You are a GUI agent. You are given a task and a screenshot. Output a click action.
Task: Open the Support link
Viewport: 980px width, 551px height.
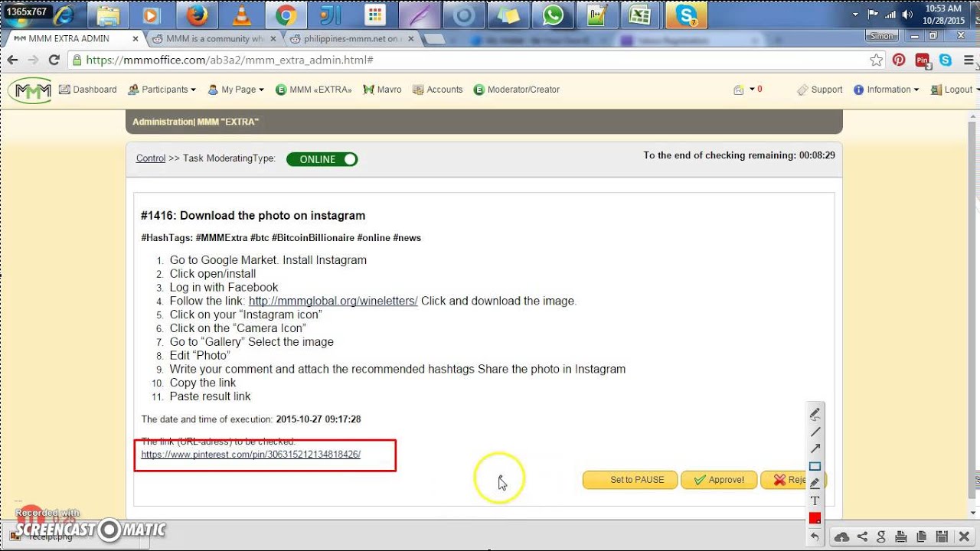point(820,90)
